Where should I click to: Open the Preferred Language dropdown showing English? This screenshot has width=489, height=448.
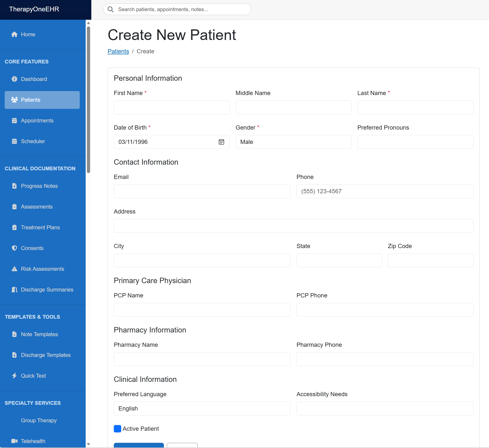202,409
